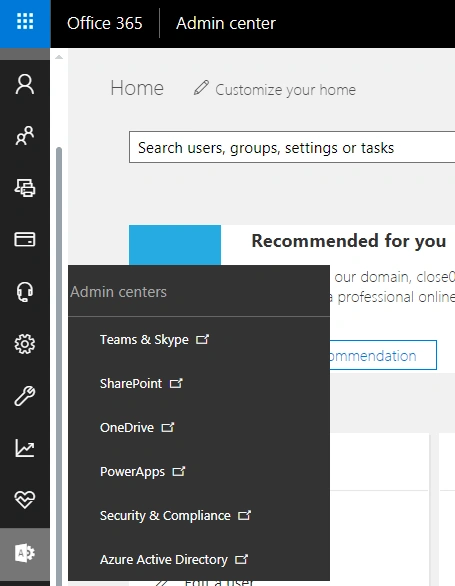Click Teams & Skype external link icon

tap(202, 339)
